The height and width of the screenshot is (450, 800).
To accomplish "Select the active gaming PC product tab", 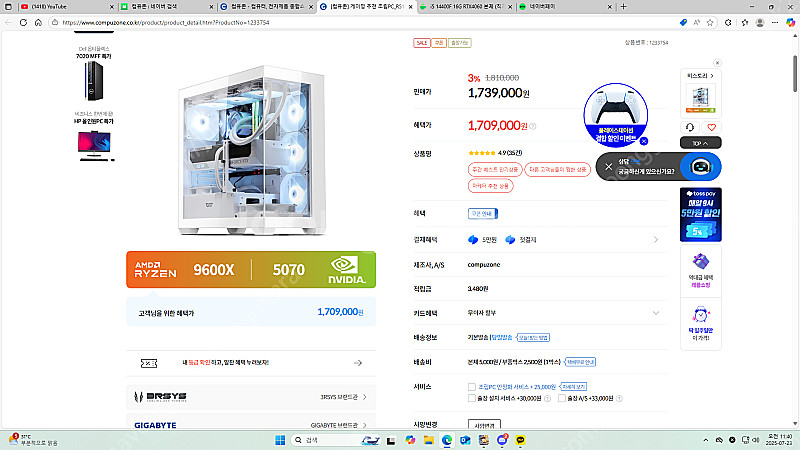I will (365, 7).
